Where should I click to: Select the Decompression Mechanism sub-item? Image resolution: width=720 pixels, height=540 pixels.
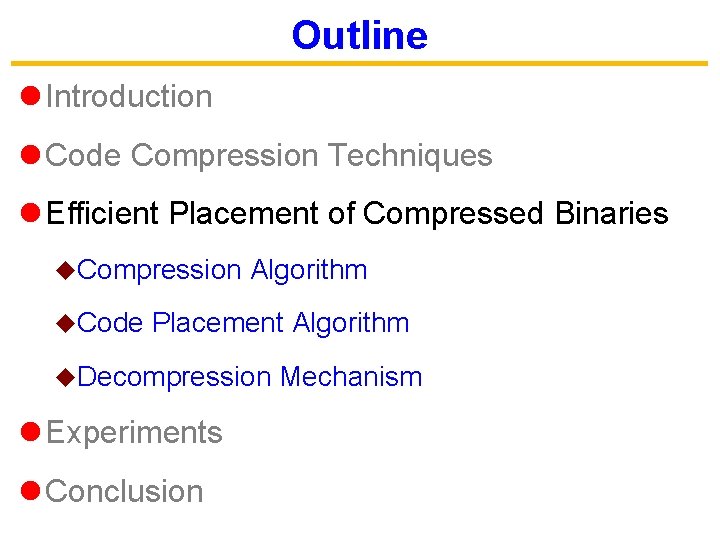tap(250, 377)
